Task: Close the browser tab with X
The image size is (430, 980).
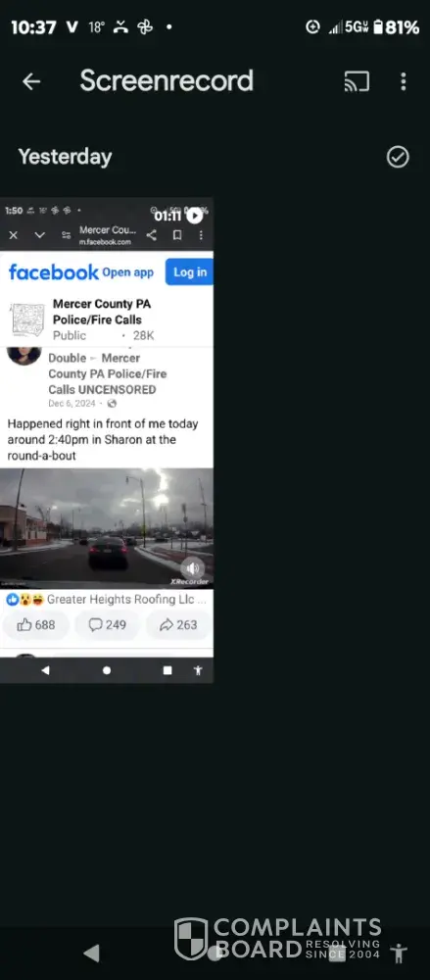Action: coord(13,235)
